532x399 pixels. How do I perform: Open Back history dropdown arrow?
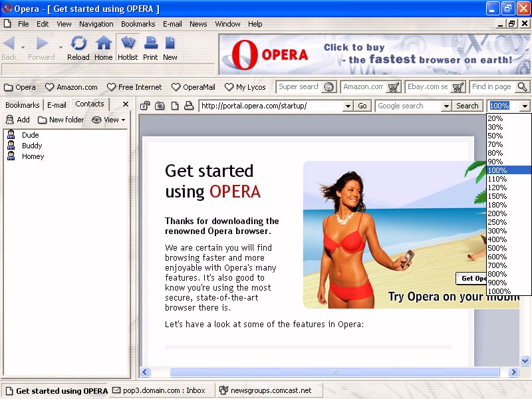[23, 47]
